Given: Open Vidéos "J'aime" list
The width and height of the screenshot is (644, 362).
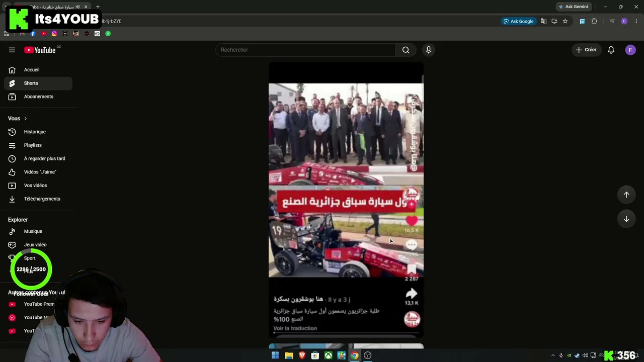Looking at the screenshot, I should tap(38, 172).
